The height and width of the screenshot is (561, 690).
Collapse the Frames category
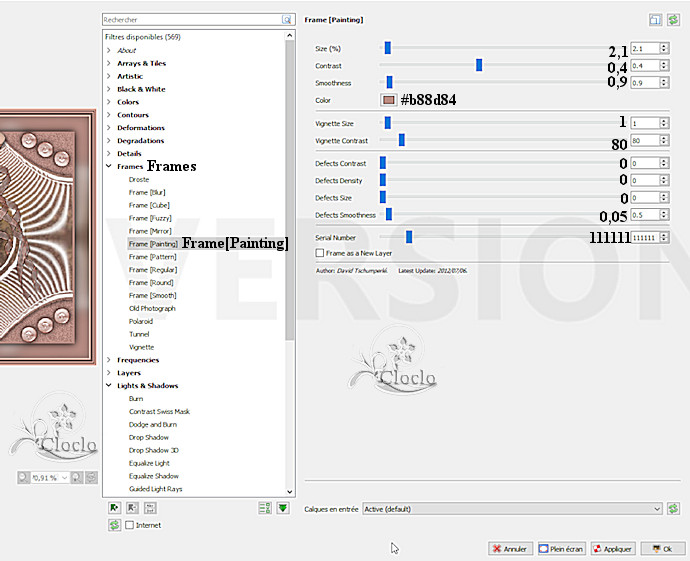coord(109,166)
